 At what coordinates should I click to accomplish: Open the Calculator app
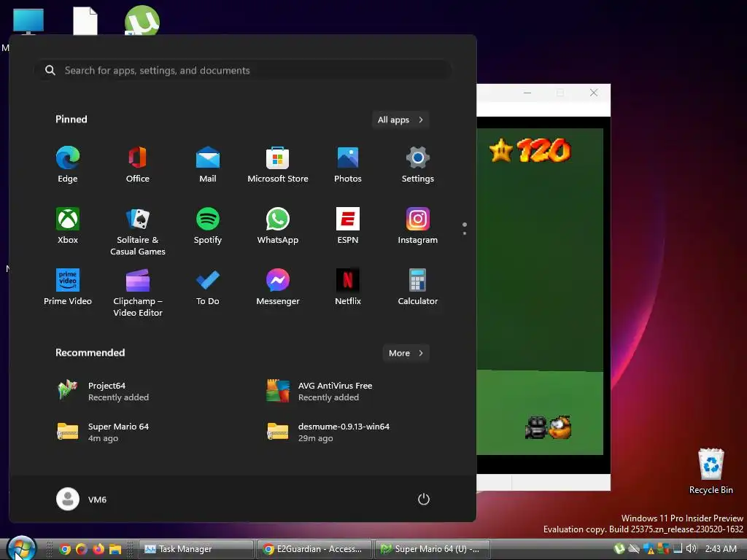click(x=418, y=287)
